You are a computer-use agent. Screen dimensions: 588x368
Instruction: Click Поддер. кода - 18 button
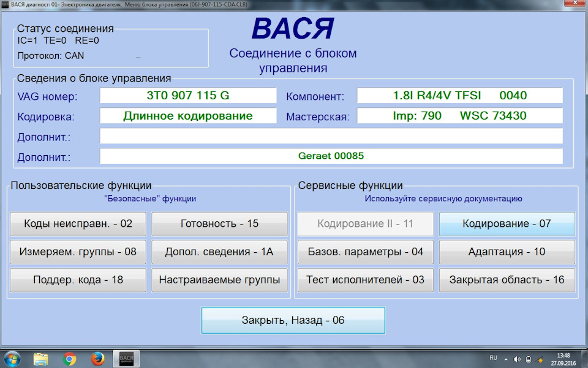78,280
